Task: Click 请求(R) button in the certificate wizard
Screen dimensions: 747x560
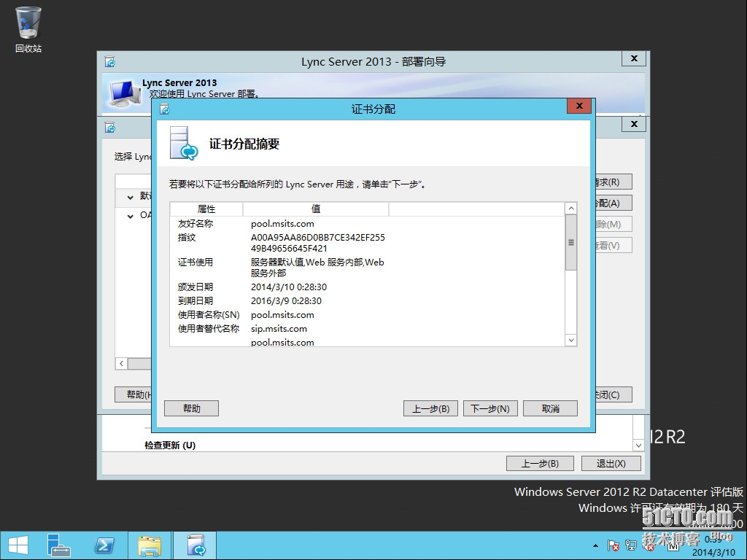Action: 614,182
